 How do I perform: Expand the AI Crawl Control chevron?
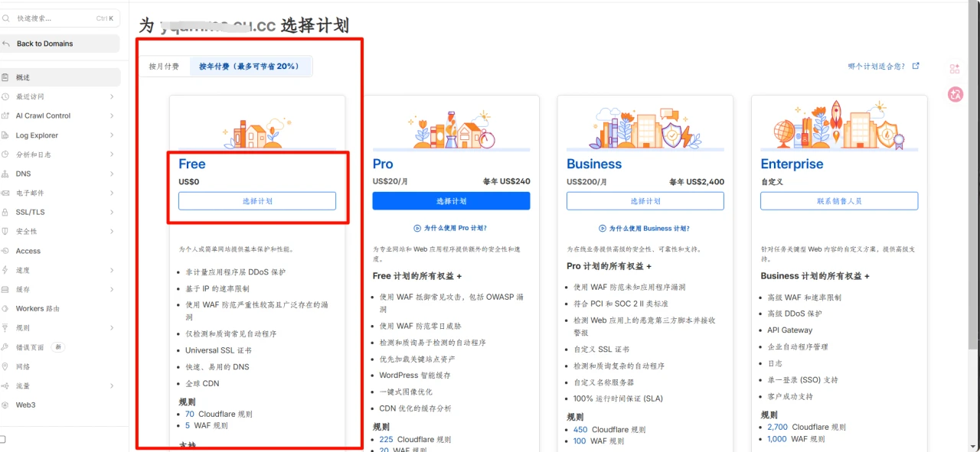[112, 115]
